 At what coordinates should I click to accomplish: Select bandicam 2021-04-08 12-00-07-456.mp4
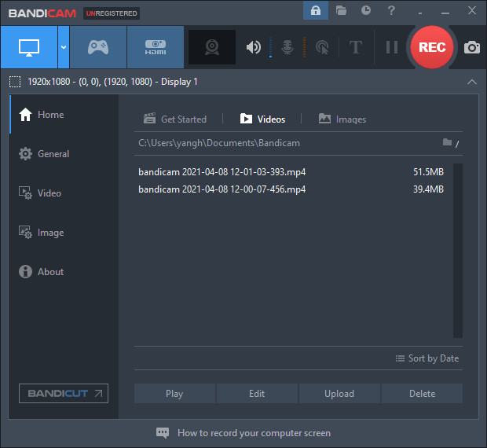pyautogui.click(x=222, y=189)
